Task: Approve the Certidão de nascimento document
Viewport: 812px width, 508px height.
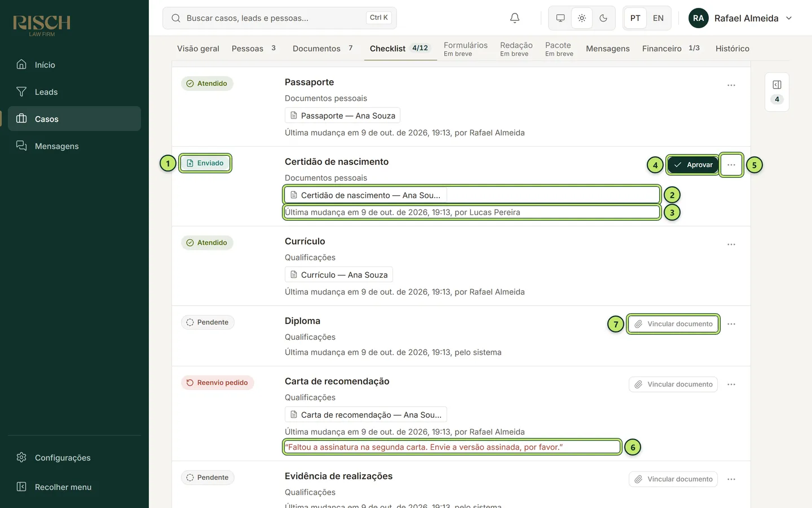Action: tap(693, 165)
